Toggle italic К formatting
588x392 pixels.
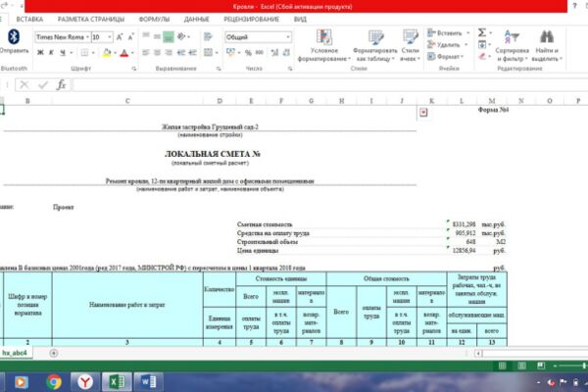click(51, 53)
